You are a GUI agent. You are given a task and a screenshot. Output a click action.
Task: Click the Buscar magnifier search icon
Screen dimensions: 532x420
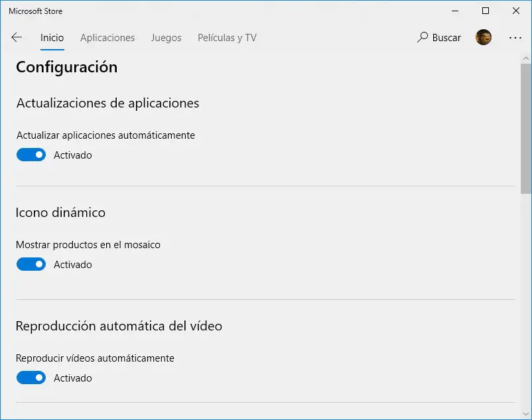(423, 38)
